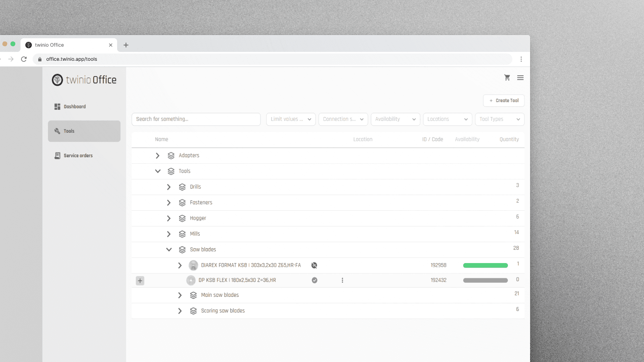Expand the Main saw blades group
The height and width of the screenshot is (362, 644).
[x=180, y=295]
